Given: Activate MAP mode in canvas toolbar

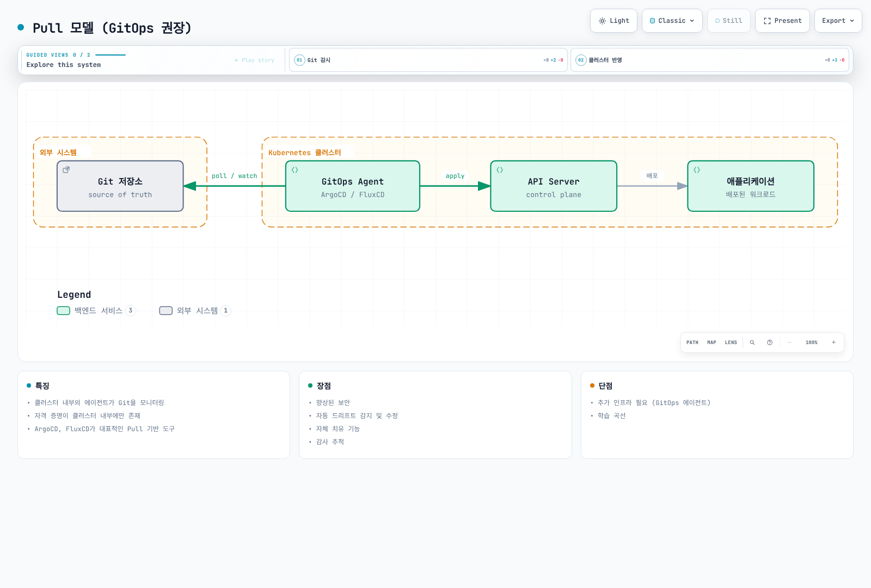Looking at the screenshot, I should [x=711, y=342].
